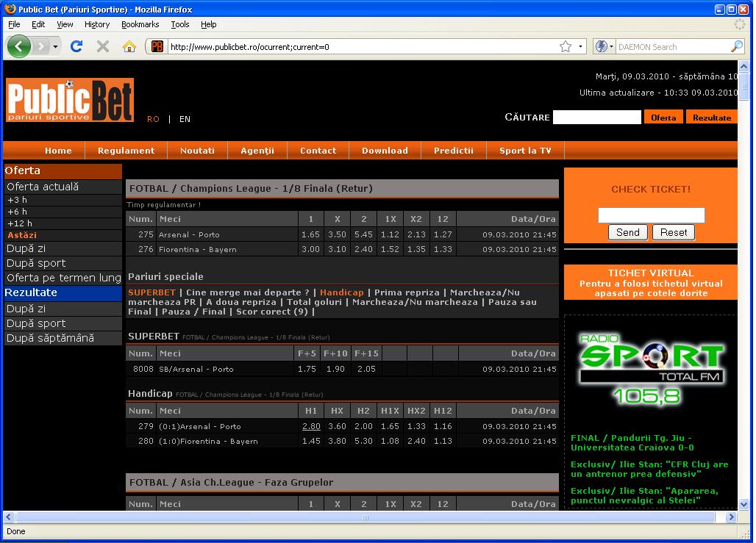Click the PB site favicon in address bar

[x=157, y=47]
